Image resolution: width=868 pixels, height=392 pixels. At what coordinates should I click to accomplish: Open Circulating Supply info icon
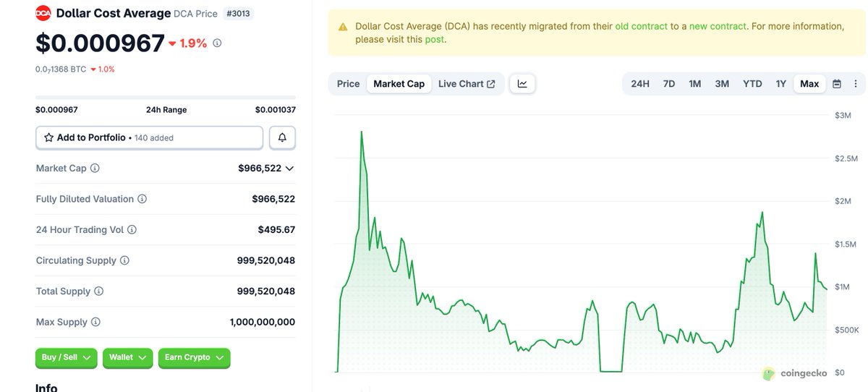(x=124, y=260)
